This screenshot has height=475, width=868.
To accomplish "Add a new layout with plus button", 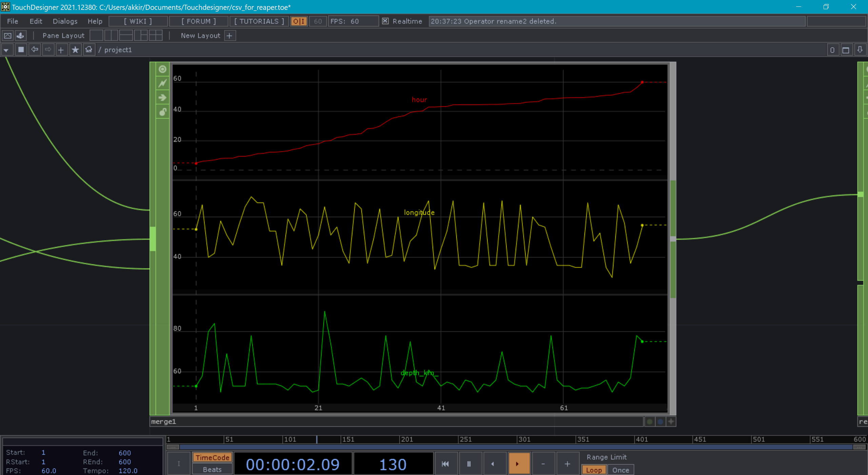I will click(230, 35).
